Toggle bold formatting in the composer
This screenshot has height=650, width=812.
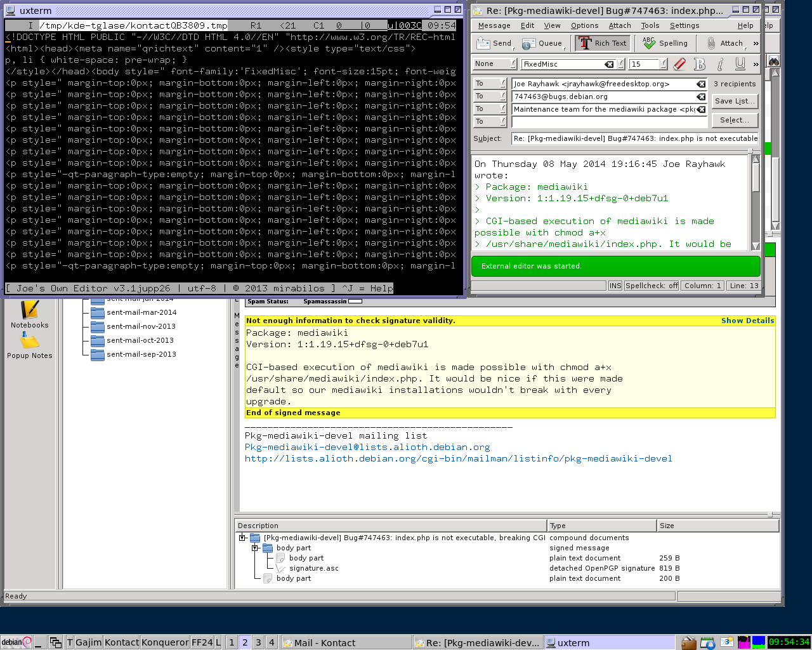coord(700,64)
